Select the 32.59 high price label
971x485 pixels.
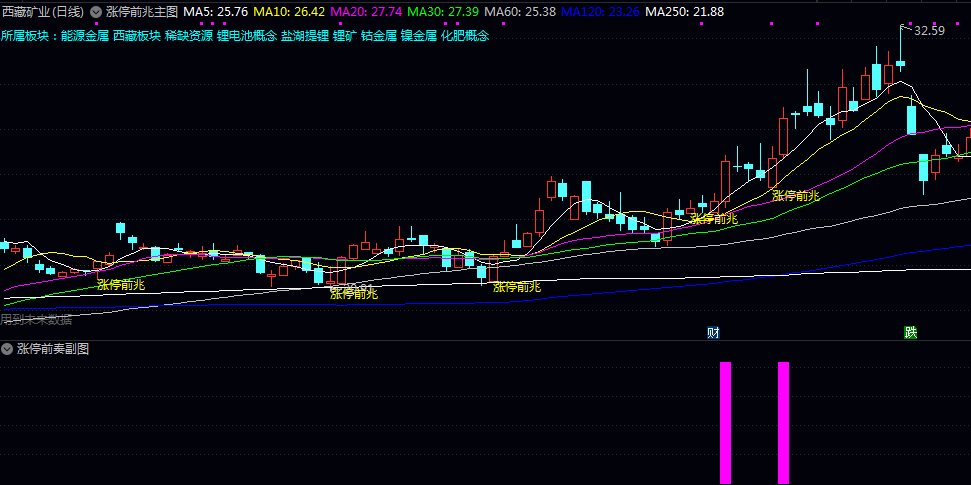point(929,30)
